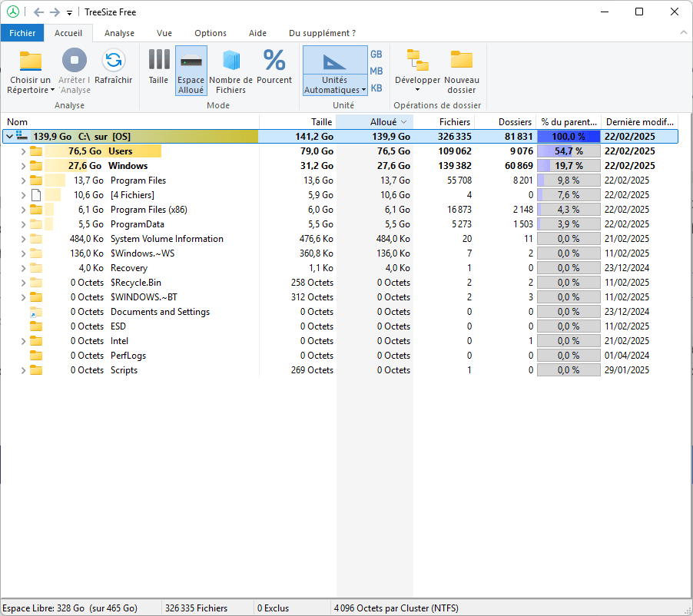Select the Intel folder row

(340, 341)
